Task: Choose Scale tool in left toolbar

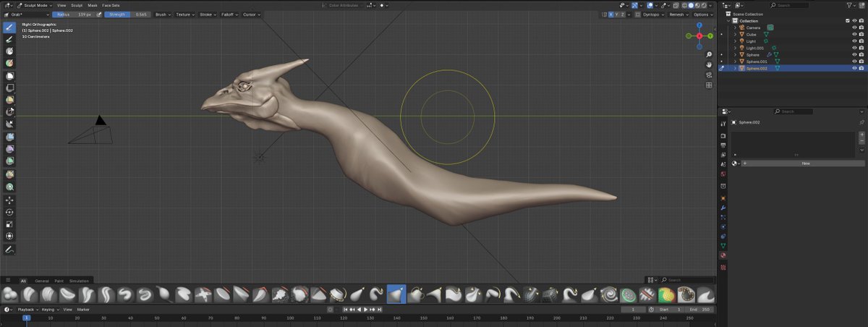Action: (9, 224)
